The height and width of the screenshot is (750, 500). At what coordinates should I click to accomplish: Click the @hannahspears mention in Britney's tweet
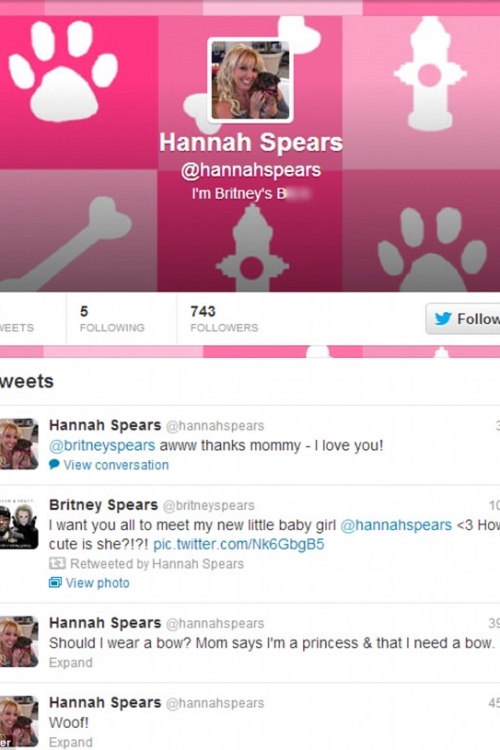point(396,525)
